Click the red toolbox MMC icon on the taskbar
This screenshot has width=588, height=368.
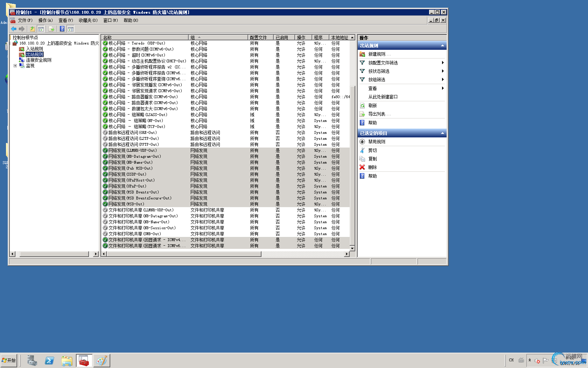[x=84, y=360]
